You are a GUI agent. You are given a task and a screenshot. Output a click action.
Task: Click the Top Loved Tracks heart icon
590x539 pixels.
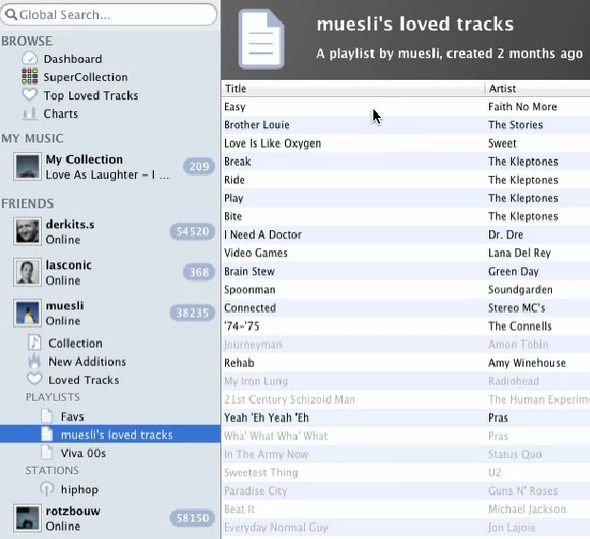click(30, 95)
